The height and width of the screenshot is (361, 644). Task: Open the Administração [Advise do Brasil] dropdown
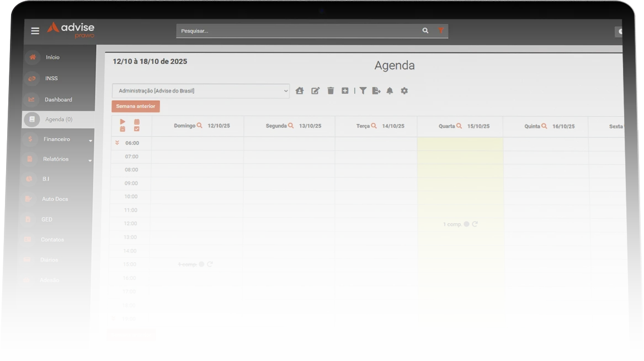(200, 91)
